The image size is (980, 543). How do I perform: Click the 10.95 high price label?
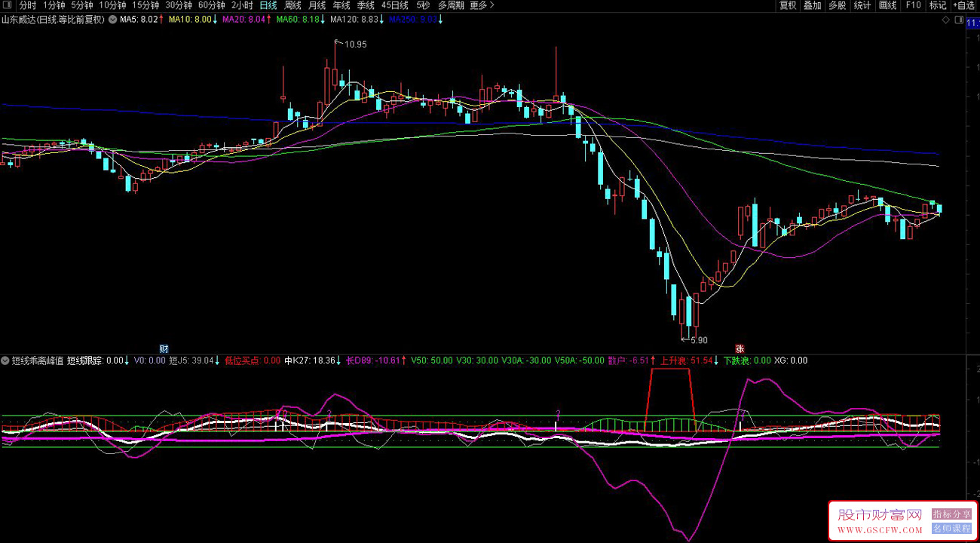click(355, 44)
